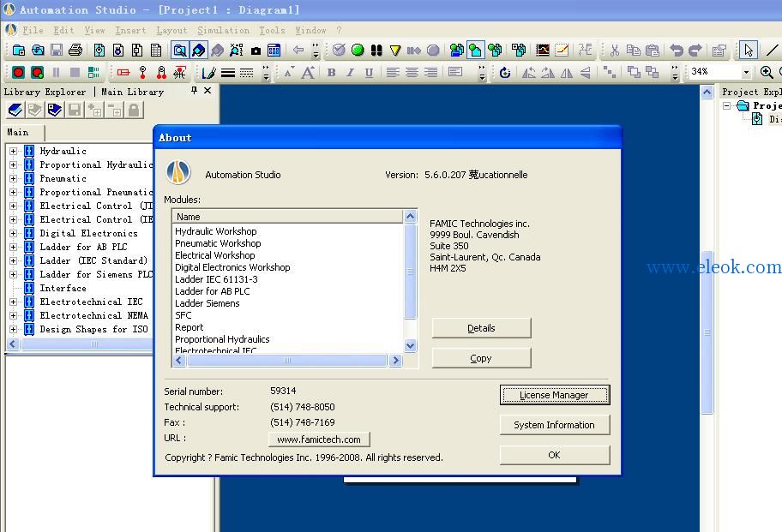Expand the Hydraulic library node
The height and width of the screenshot is (532, 782).
pyautogui.click(x=13, y=151)
